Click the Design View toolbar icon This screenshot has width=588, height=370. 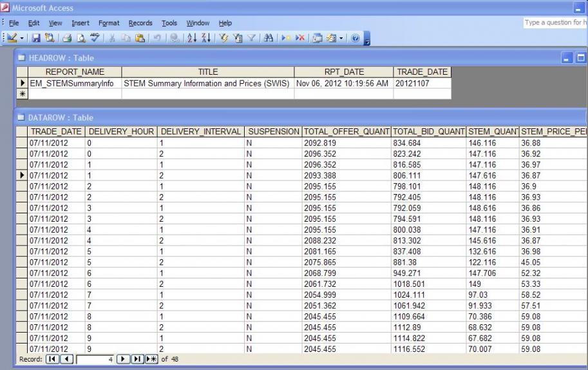coord(12,38)
